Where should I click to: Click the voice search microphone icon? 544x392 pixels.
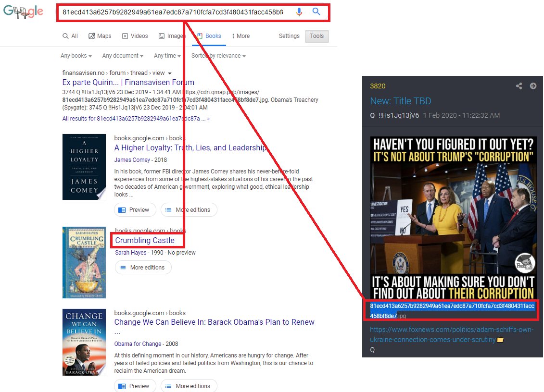[x=299, y=12]
